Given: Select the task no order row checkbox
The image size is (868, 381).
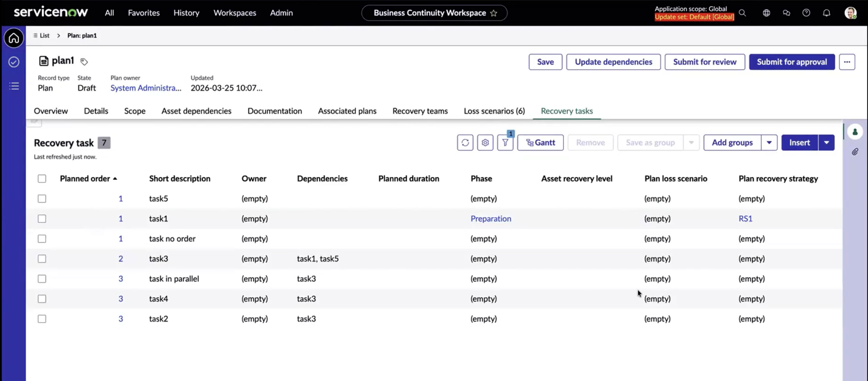Looking at the screenshot, I should point(42,239).
